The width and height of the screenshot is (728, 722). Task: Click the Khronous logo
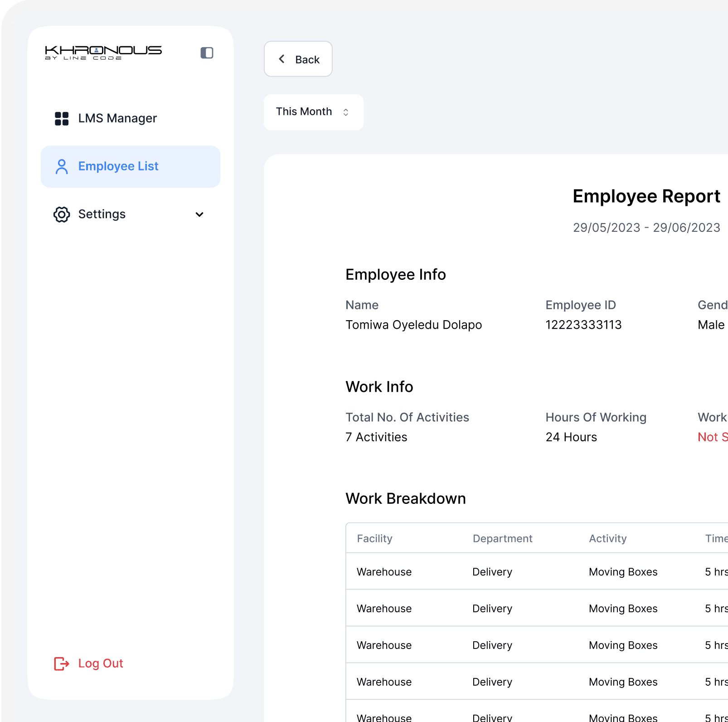tap(103, 52)
